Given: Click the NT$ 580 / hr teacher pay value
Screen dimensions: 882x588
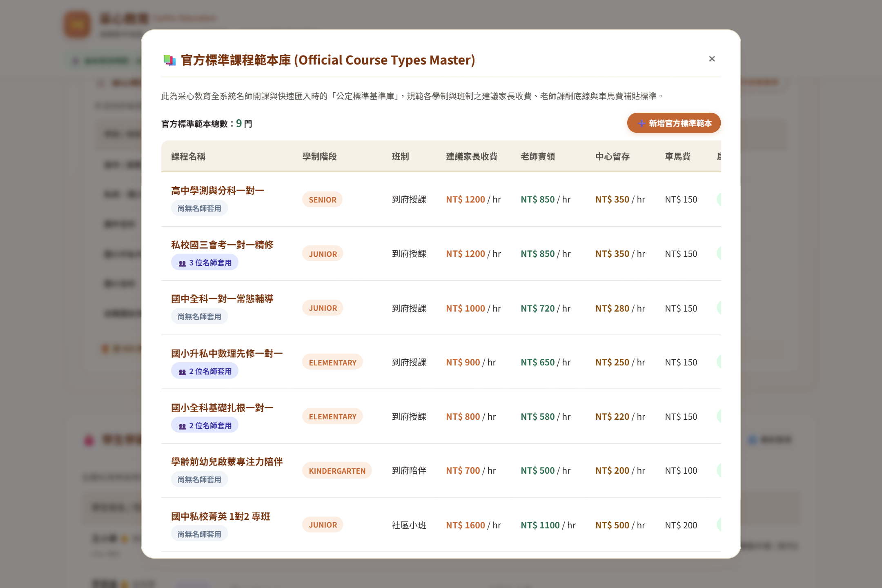Looking at the screenshot, I should [546, 416].
